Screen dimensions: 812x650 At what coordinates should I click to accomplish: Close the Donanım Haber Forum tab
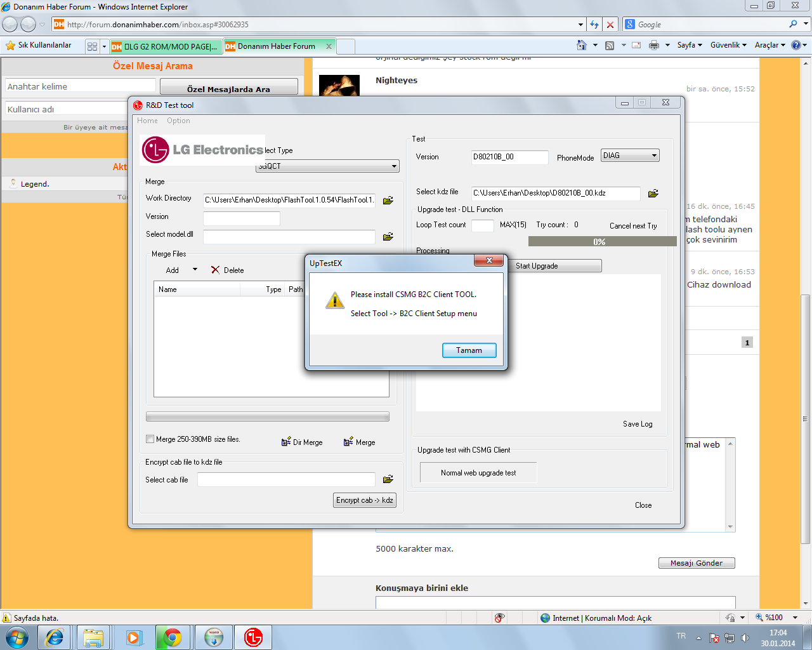329,46
